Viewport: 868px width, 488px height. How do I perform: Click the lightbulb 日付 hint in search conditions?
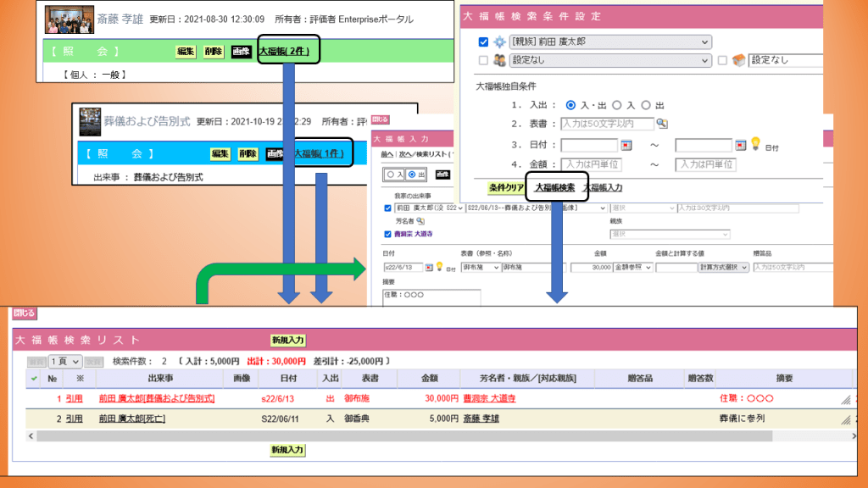click(756, 144)
